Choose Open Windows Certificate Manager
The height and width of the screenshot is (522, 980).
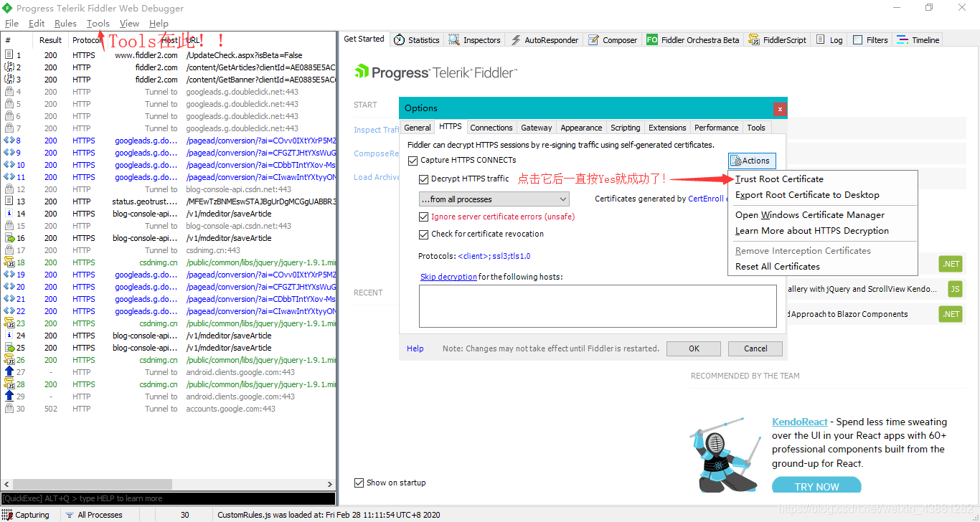point(822,215)
